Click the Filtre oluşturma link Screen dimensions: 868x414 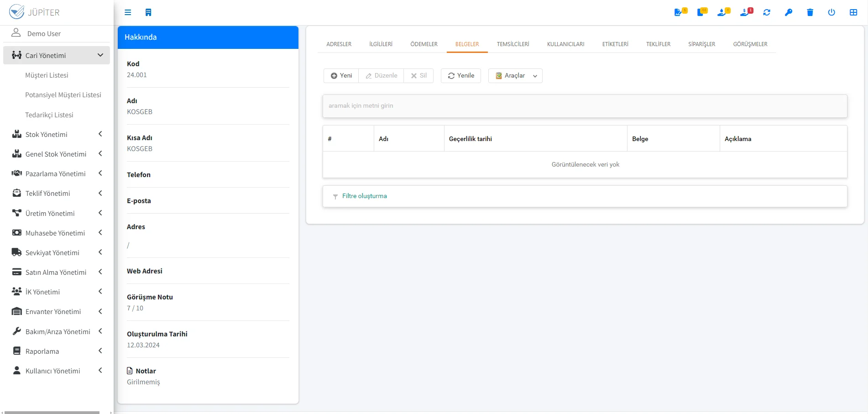[365, 196]
